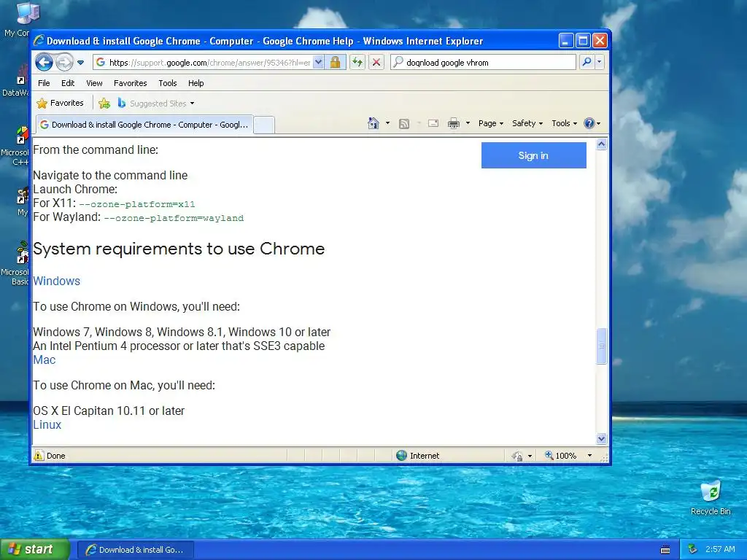Open the View menu

click(x=94, y=83)
